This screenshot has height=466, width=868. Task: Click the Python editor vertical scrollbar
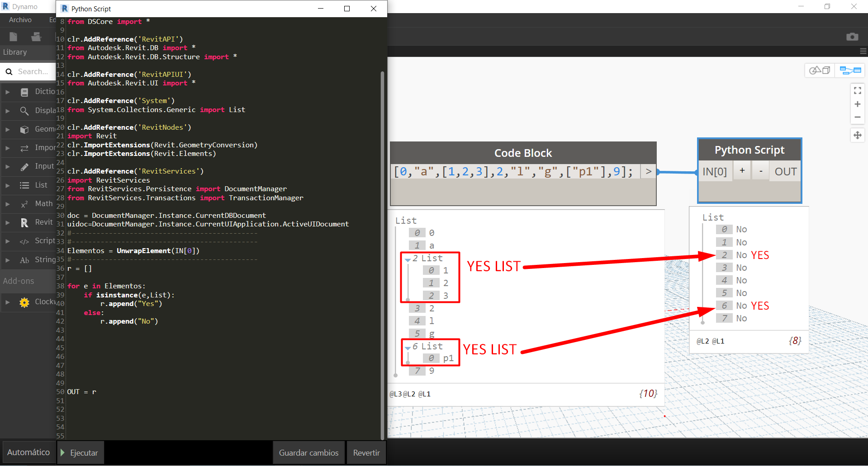click(383, 255)
